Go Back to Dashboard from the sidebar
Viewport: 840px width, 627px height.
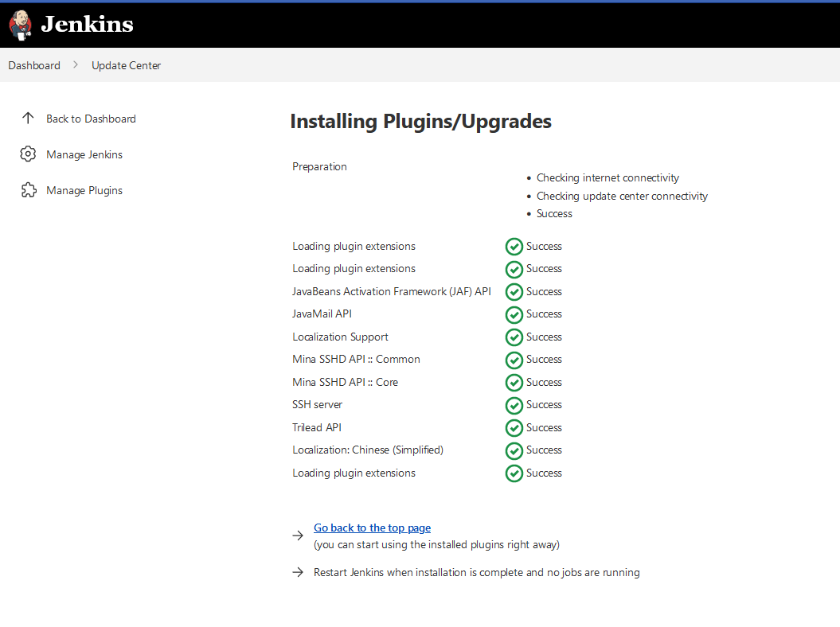(x=91, y=119)
